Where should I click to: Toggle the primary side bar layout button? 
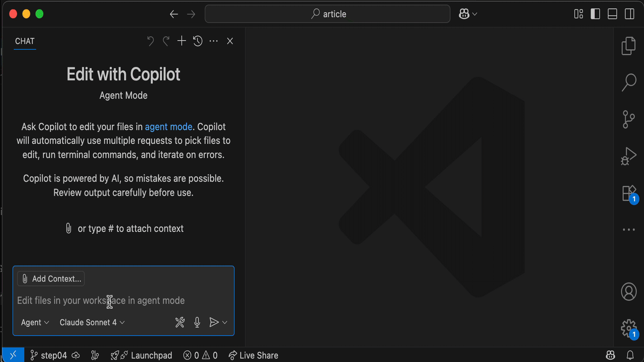point(595,14)
